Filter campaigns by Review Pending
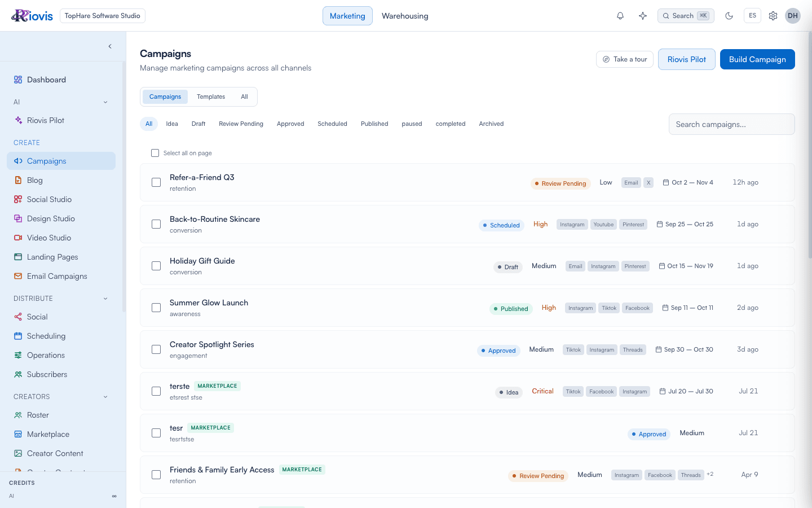Screen dimensions: 812x508 pos(241,124)
